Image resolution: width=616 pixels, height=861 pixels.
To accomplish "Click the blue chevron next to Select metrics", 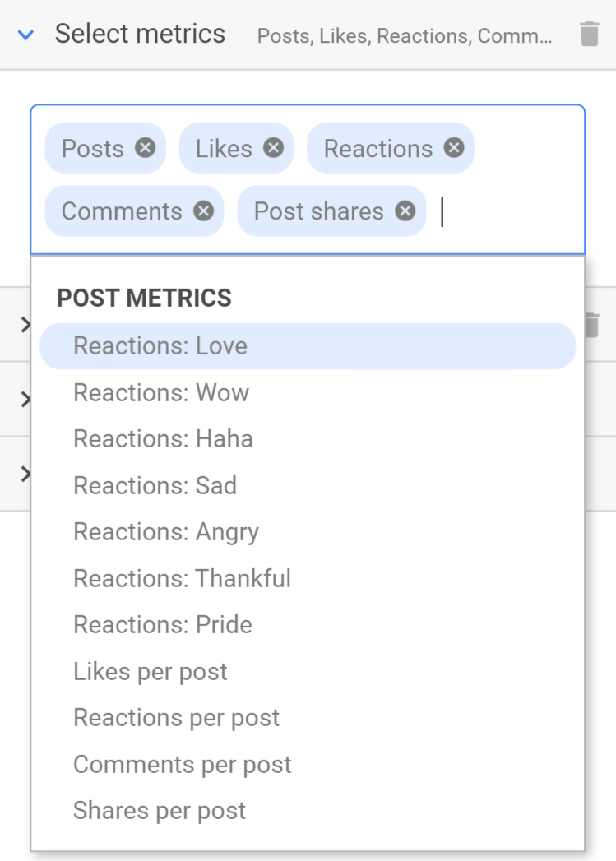I will tap(25, 35).
